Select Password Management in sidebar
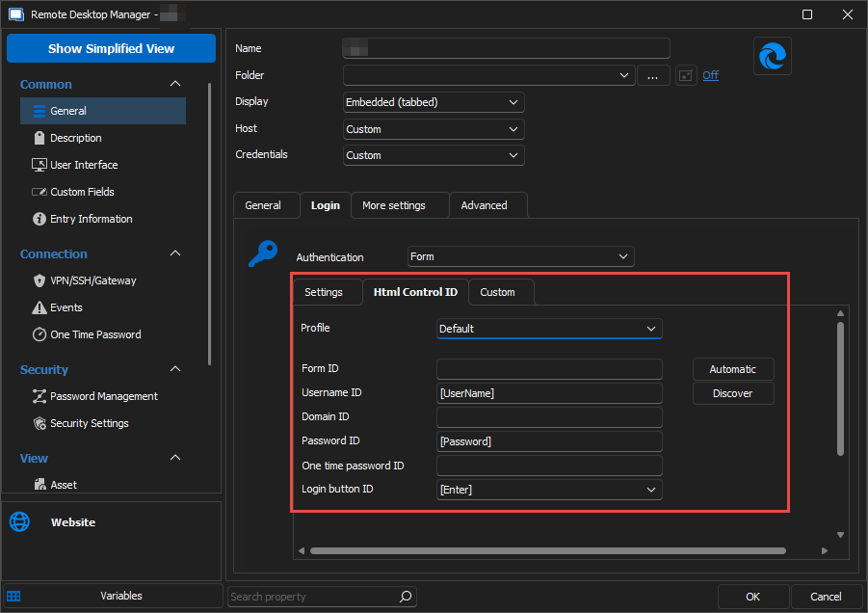 [x=103, y=396]
